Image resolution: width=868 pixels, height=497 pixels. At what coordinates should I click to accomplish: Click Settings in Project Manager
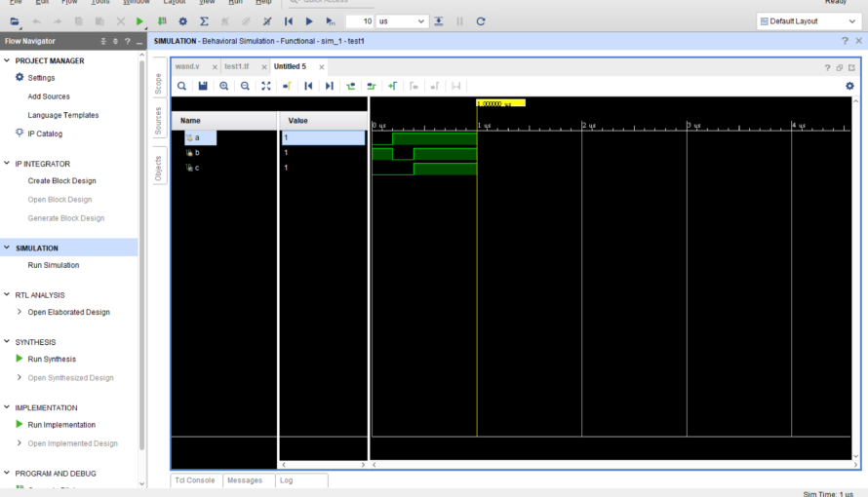42,78
